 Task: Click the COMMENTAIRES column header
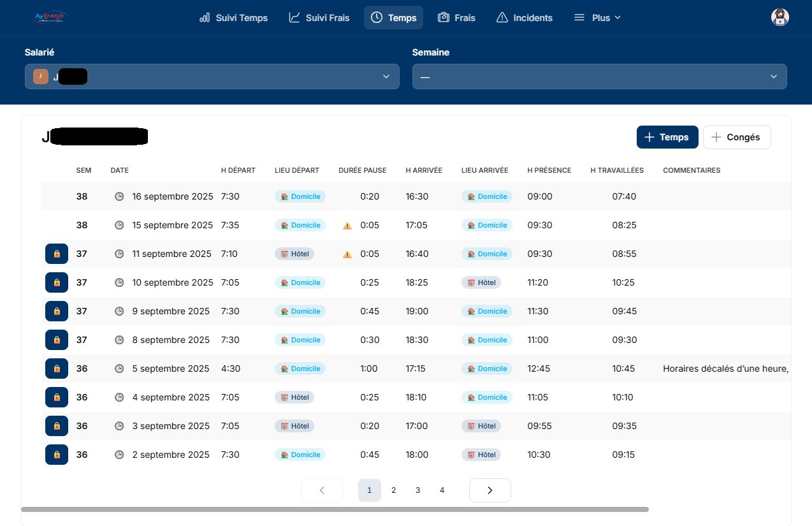click(x=692, y=170)
